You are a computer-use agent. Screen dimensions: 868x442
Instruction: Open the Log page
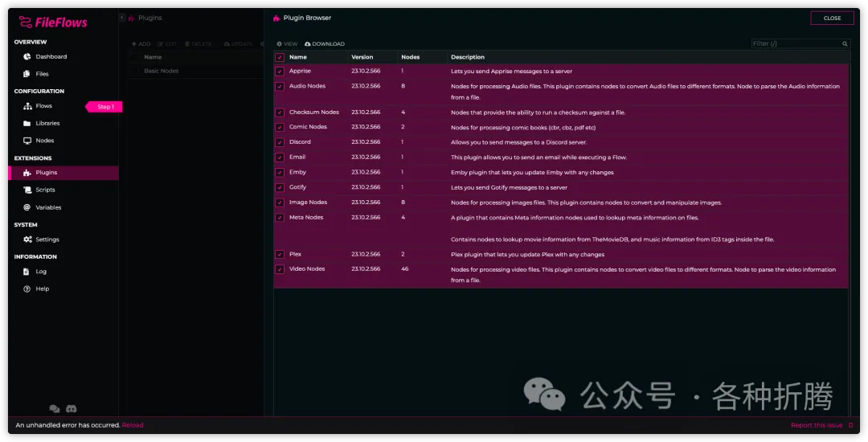(x=41, y=272)
